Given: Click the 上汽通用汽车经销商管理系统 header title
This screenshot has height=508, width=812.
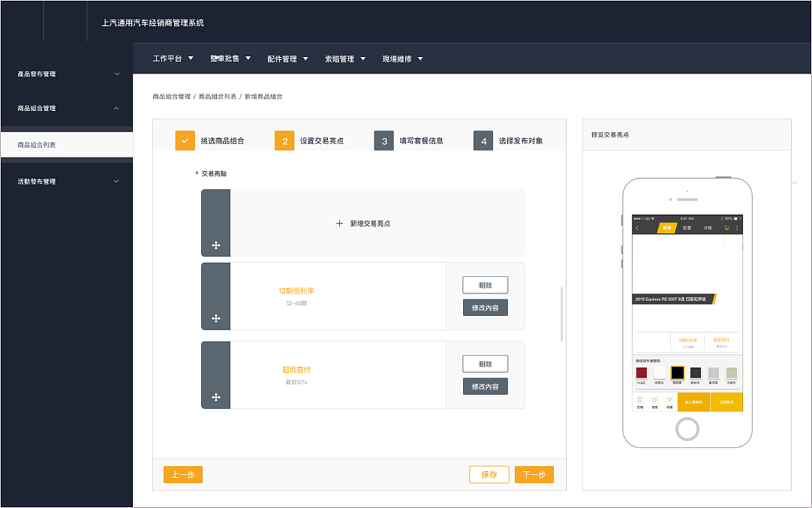Looking at the screenshot, I should 153,23.
